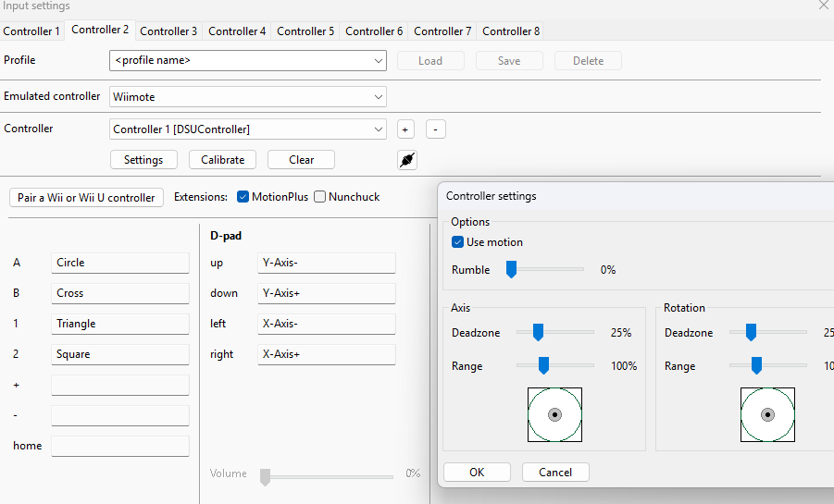Click the 1 button mapping field Triangle

[120, 324]
